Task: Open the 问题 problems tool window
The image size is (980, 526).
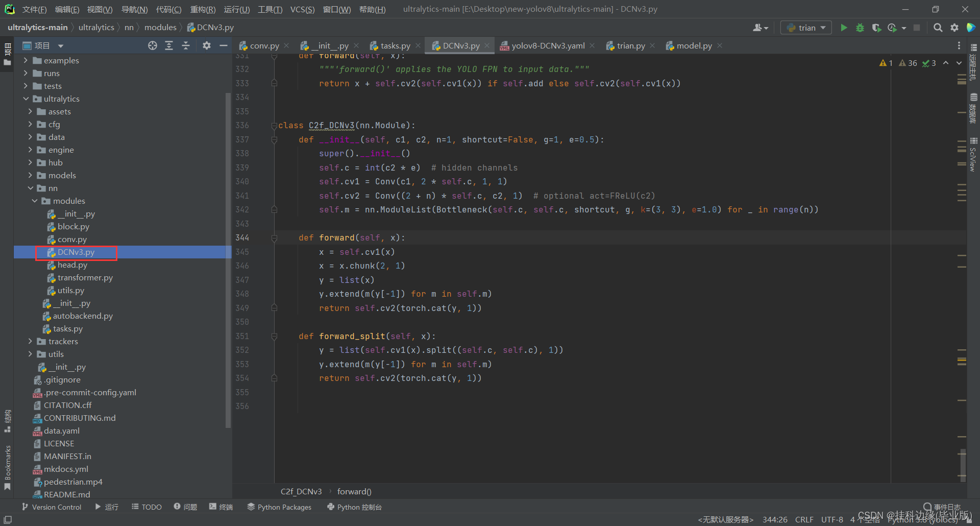Action: [185, 507]
